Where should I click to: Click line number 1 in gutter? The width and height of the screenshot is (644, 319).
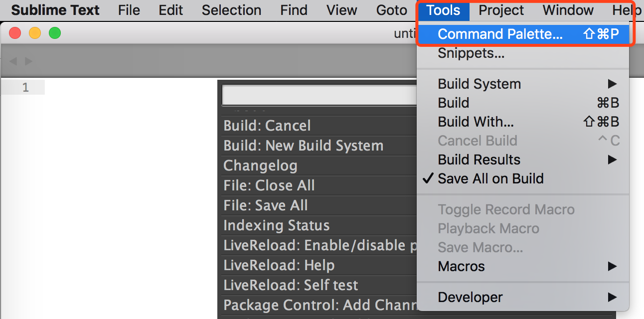[x=25, y=88]
